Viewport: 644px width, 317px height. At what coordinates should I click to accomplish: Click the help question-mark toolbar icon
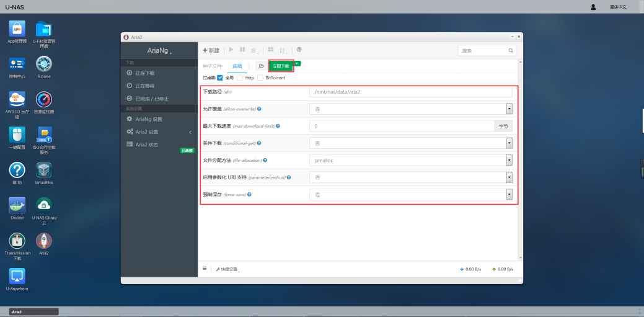coord(299,50)
